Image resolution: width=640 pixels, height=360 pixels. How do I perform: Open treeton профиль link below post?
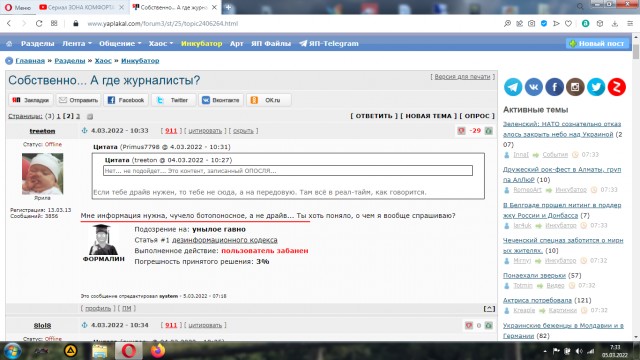pos(98,309)
